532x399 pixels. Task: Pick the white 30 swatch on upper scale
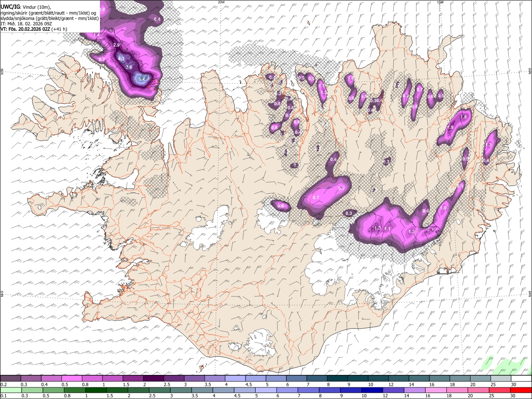[x=521, y=378]
